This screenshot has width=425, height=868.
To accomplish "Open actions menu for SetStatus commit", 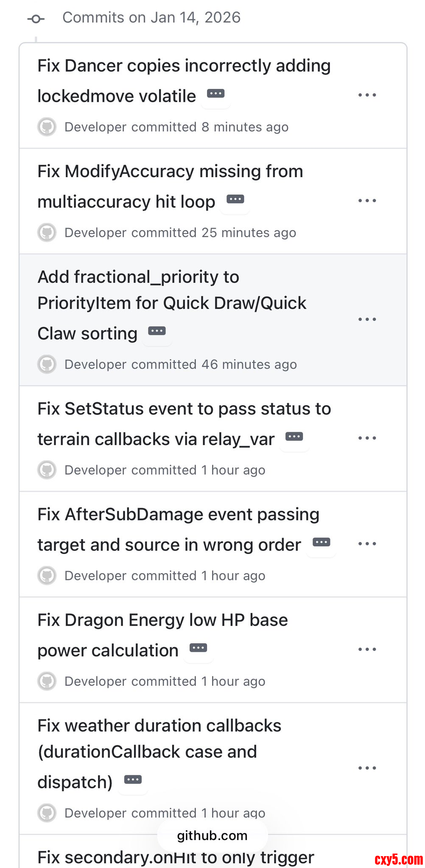I will click(x=367, y=438).
